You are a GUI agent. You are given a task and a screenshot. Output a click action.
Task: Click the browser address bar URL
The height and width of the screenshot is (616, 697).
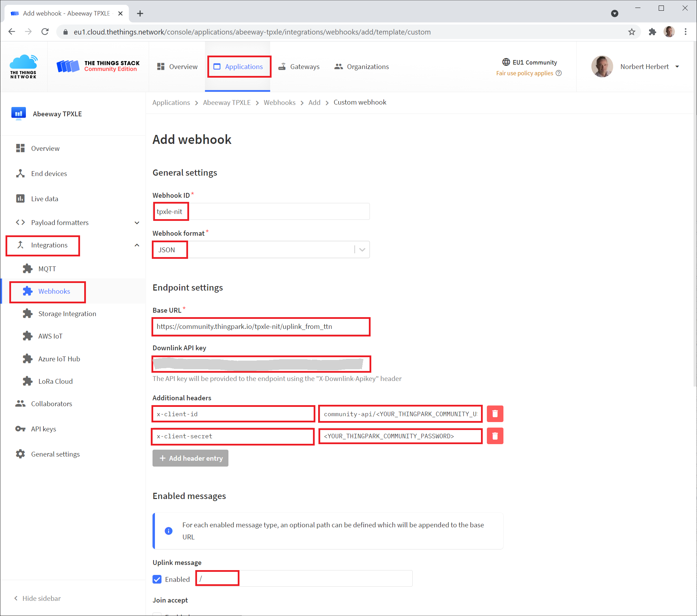(252, 32)
